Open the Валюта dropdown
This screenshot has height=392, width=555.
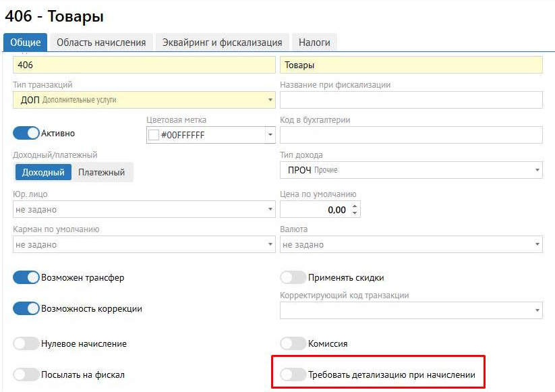pos(411,244)
